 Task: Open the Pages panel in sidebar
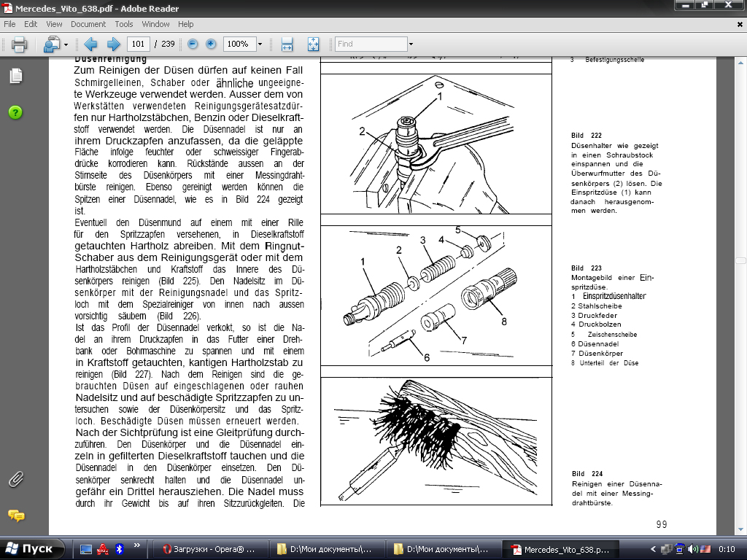pyautogui.click(x=16, y=76)
